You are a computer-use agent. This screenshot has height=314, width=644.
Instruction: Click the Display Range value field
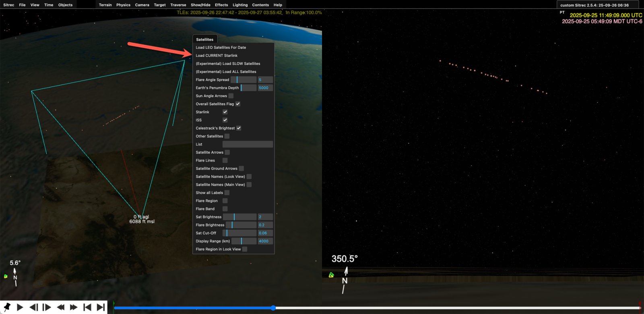point(265,241)
